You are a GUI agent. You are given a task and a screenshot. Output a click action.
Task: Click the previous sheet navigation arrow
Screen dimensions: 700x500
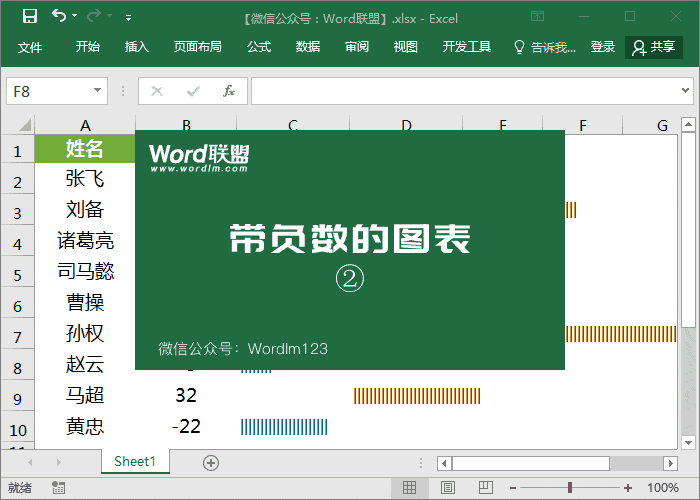[30, 462]
